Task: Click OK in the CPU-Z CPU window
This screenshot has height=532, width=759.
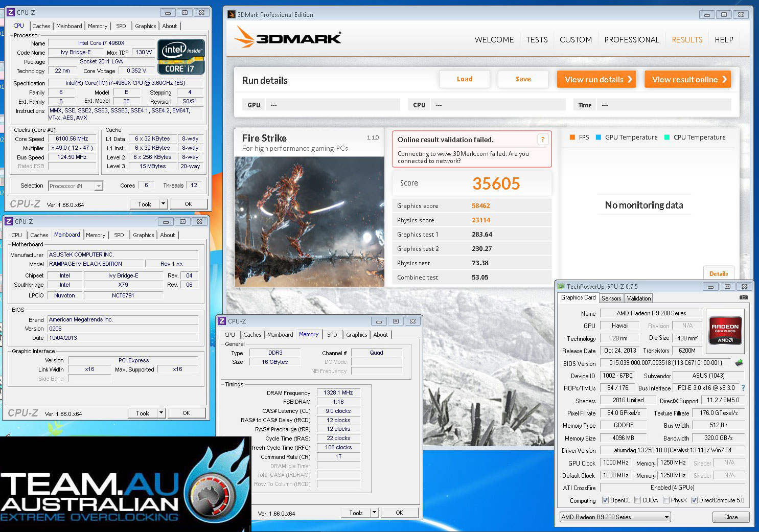Action: tap(188, 204)
